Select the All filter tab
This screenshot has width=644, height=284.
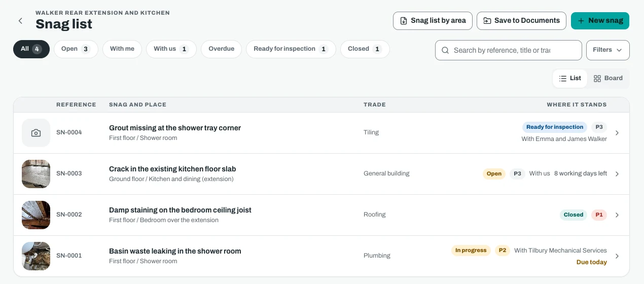(31, 49)
